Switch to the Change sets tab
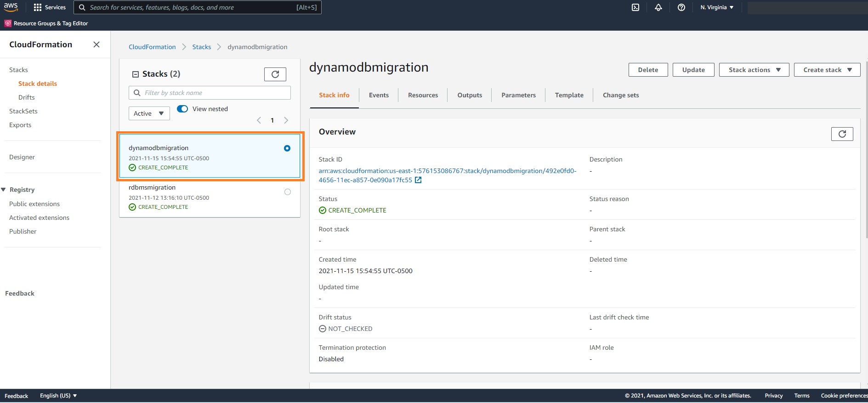Image resolution: width=868 pixels, height=403 pixels. tap(621, 95)
